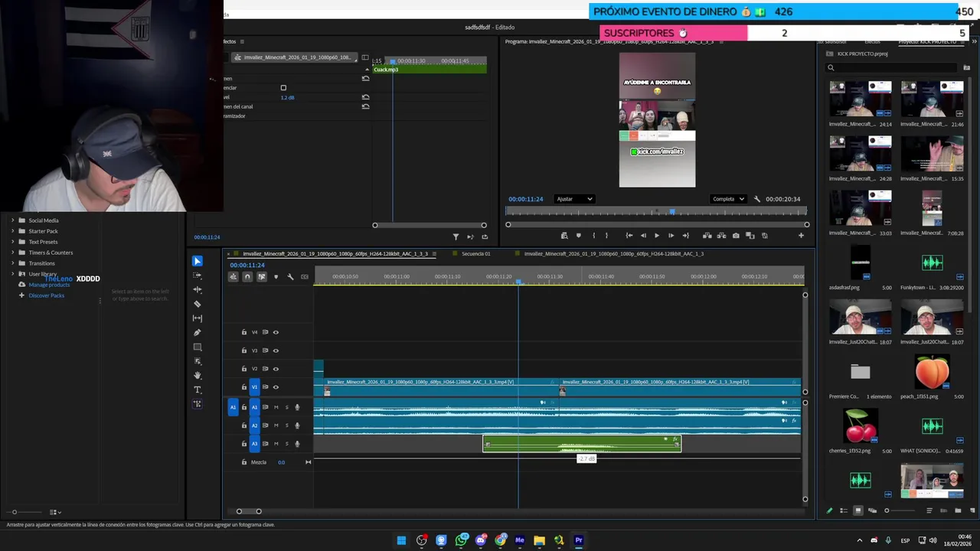980x551 pixels.
Task: Mute audio track A1
Action: click(x=276, y=407)
